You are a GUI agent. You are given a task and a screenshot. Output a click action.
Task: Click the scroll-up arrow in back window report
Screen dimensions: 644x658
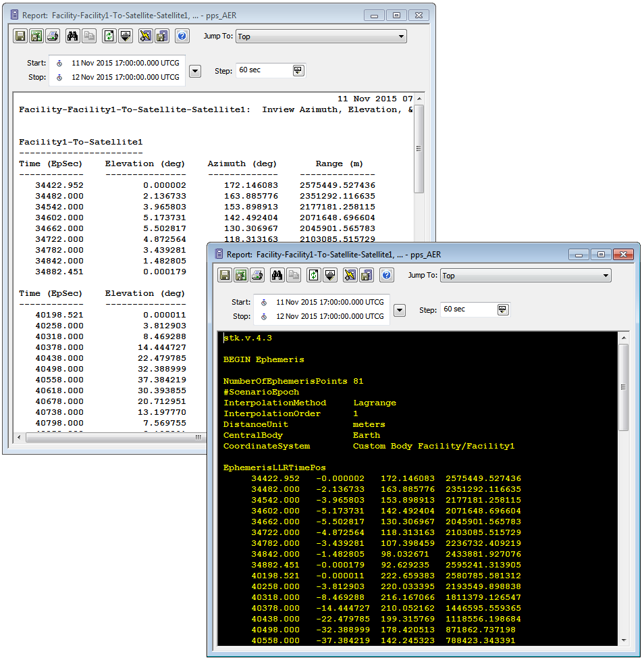coord(419,99)
